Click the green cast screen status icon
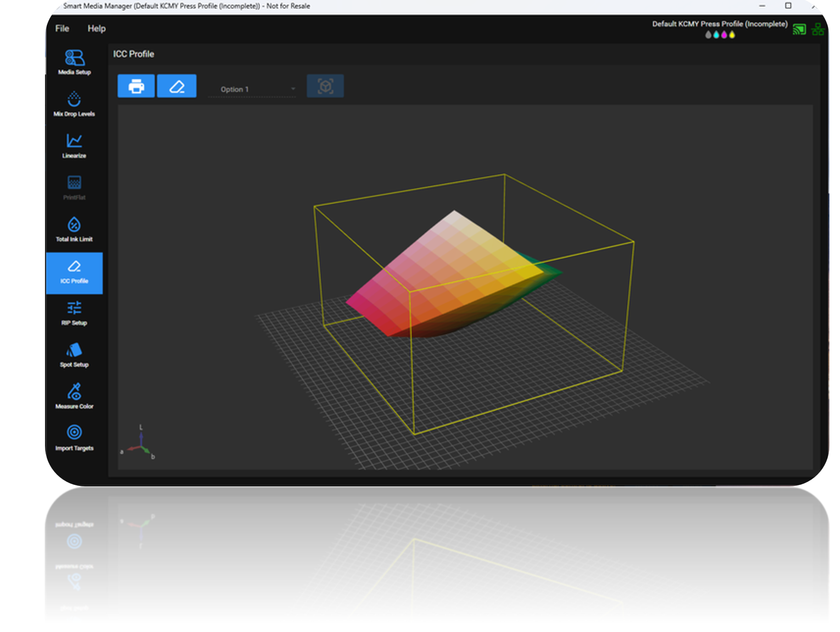840x632 pixels. point(799,30)
